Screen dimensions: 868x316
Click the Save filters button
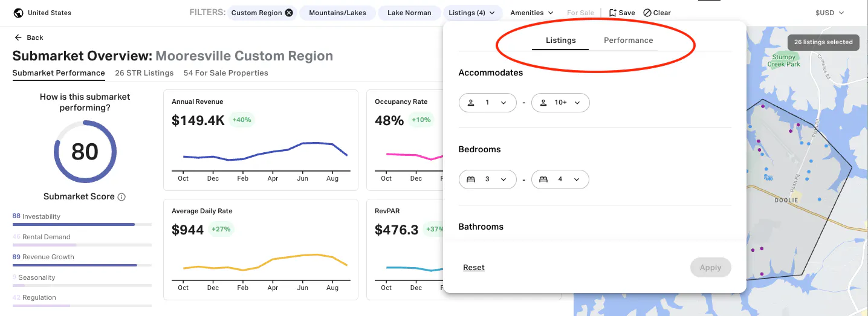tap(621, 13)
